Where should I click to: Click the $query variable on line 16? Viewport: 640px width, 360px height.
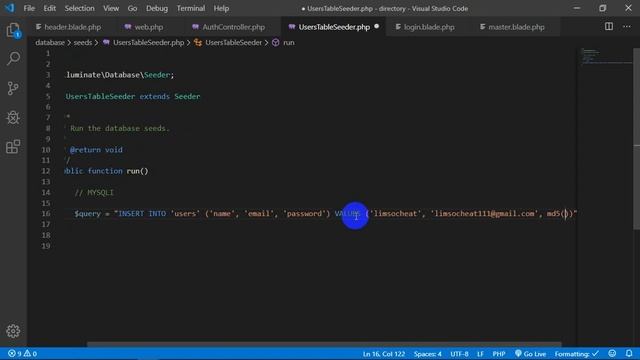pos(87,213)
